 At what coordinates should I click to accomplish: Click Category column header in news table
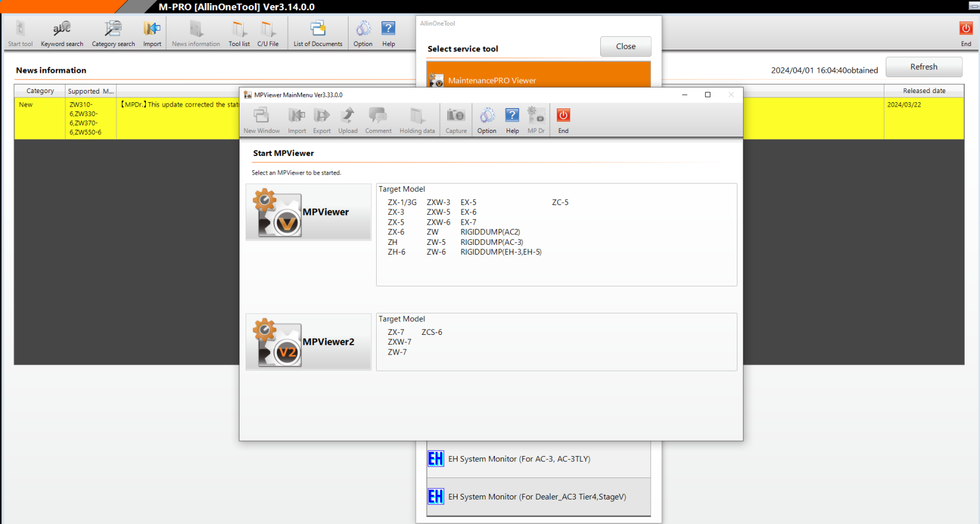40,91
